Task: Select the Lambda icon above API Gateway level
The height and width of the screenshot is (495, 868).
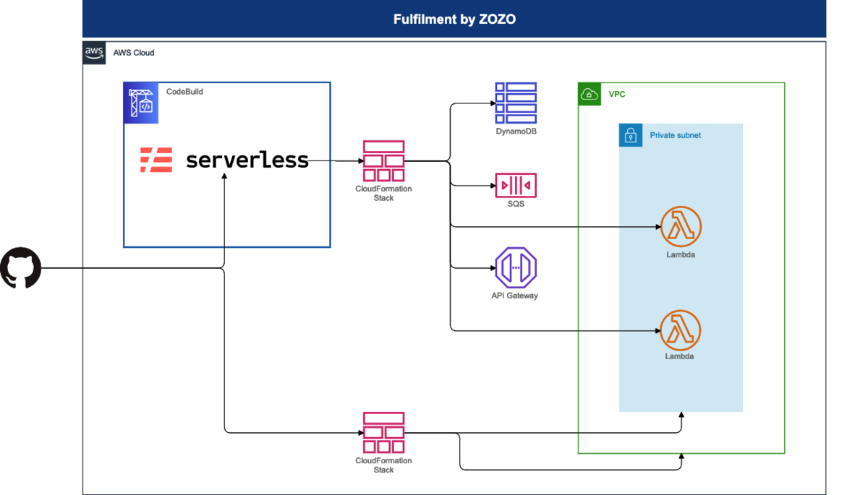Action: pos(681,227)
